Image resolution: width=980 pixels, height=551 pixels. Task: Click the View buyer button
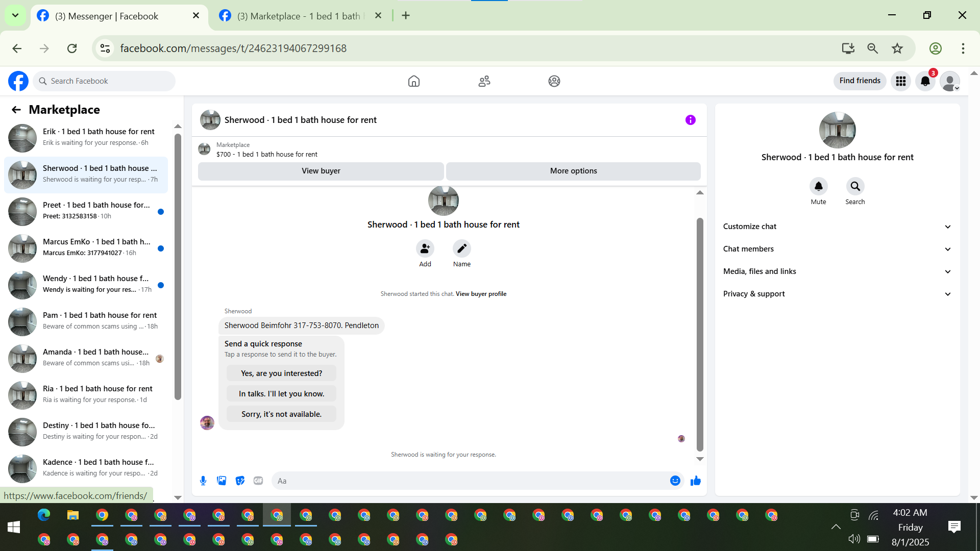(x=321, y=171)
